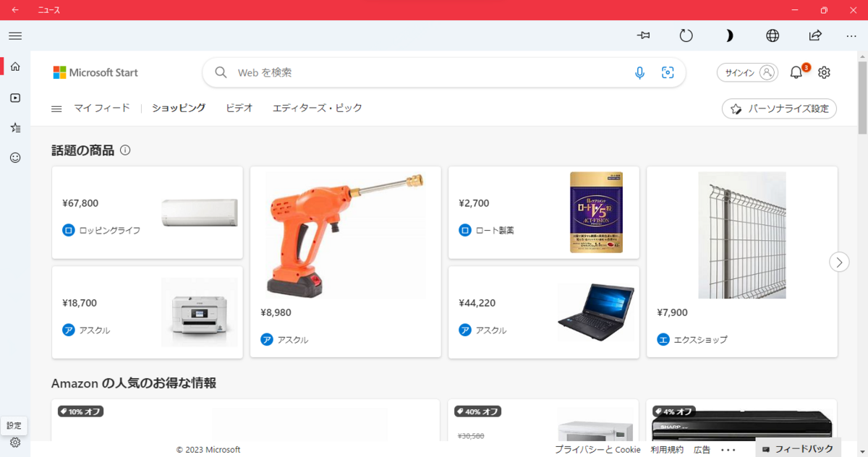Open the favorites star list in sidebar
The image size is (868, 457).
click(15, 127)
